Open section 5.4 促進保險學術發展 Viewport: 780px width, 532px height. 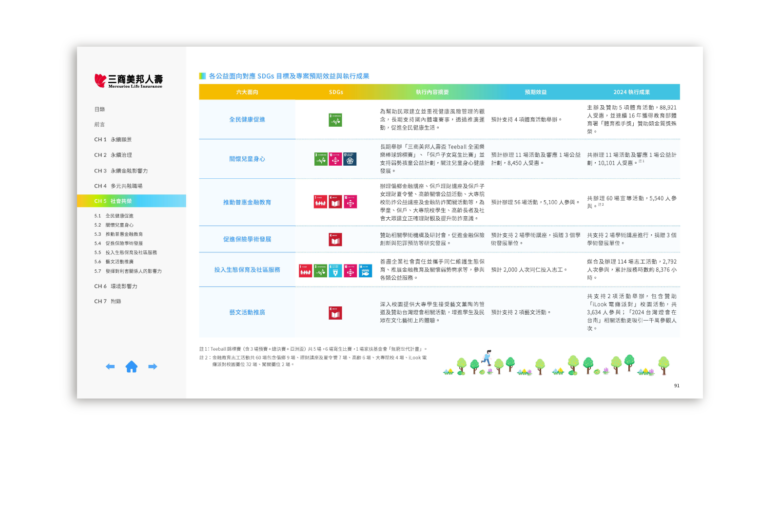pyautogui.click(x=118, y=244)
